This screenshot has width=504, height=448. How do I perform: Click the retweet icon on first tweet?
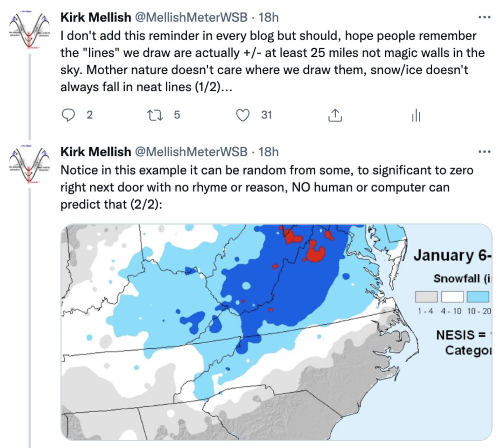155,115
